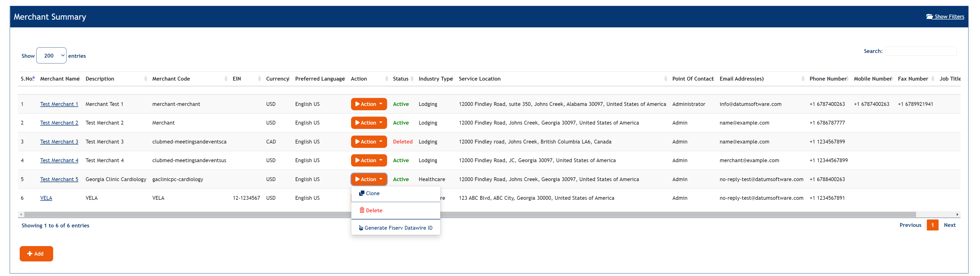Click the Generate Fiserv Datawire ID icon
The width and height of the screenshot is (980, 276).
[361, 228]
